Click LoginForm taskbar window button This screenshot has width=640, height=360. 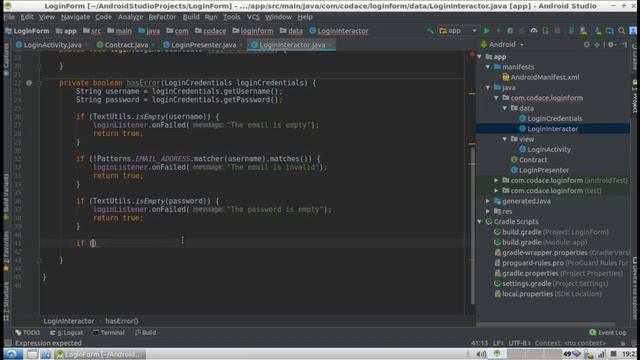tap(99, 354)
